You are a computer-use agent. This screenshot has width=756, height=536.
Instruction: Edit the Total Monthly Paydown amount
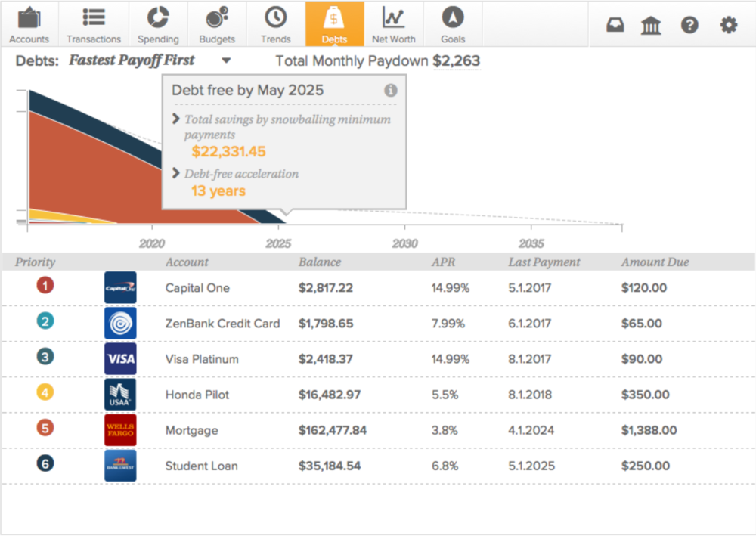456,61
